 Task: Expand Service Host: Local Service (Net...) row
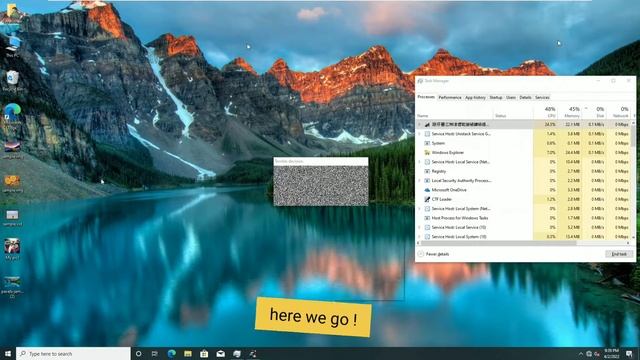pyautogui.click(x=420, y=162)
